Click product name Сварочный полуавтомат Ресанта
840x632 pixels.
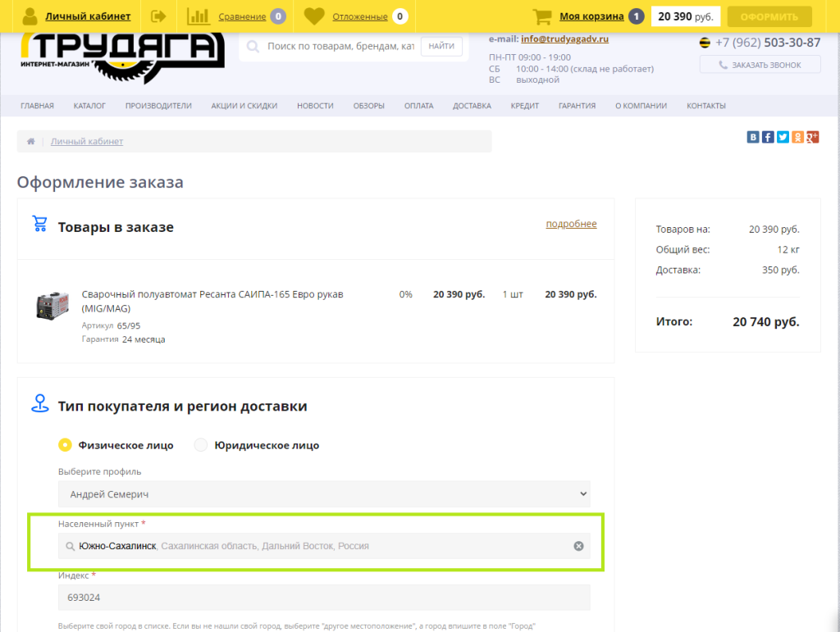(212, 302)
